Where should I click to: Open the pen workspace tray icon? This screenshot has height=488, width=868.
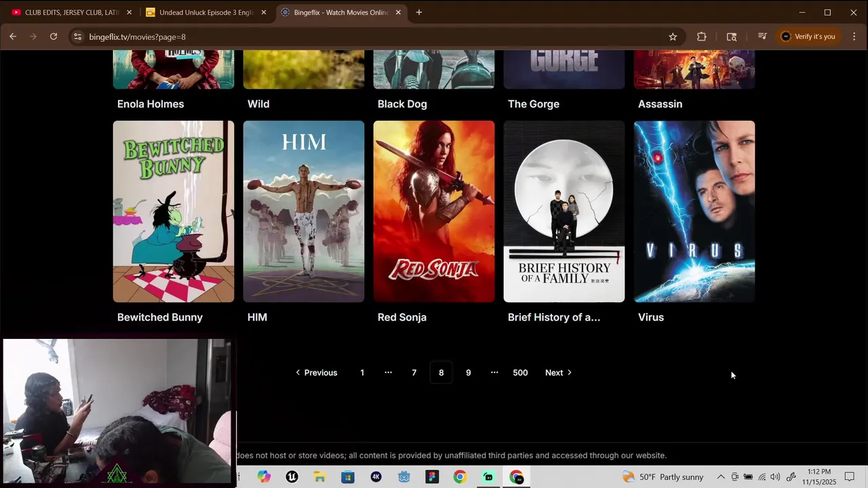pyautogui.click(x=791, y=477)
